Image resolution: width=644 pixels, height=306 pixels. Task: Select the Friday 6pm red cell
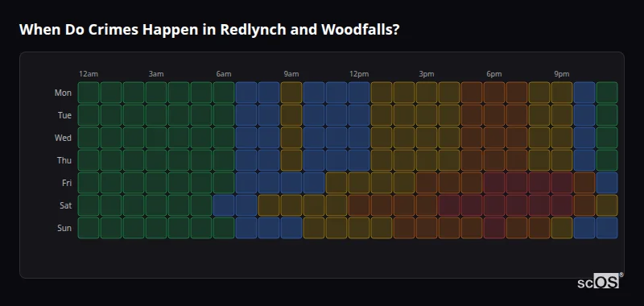(x=494, y=183)
